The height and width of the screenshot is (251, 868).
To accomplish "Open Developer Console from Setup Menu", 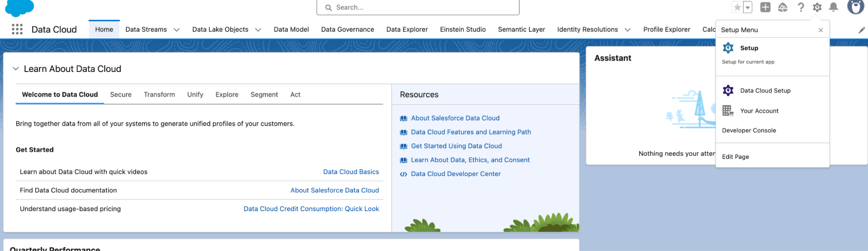I will [749, 130].
